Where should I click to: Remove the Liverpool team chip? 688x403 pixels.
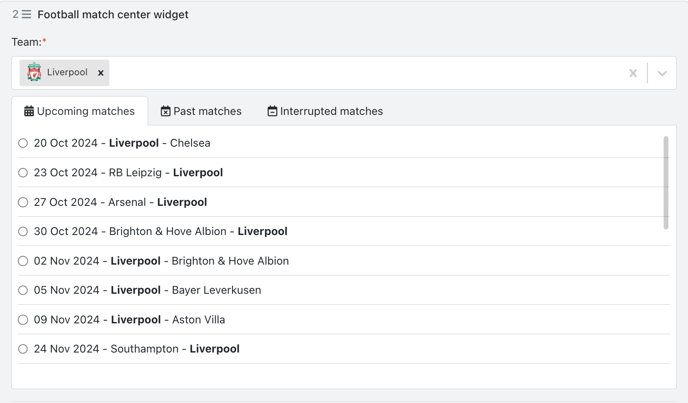[100, 73]
